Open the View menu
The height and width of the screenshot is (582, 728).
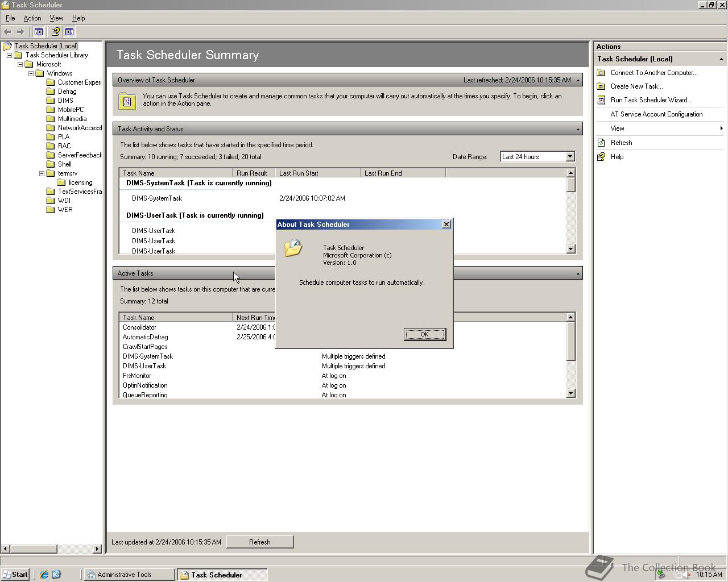tap(56, 18)
